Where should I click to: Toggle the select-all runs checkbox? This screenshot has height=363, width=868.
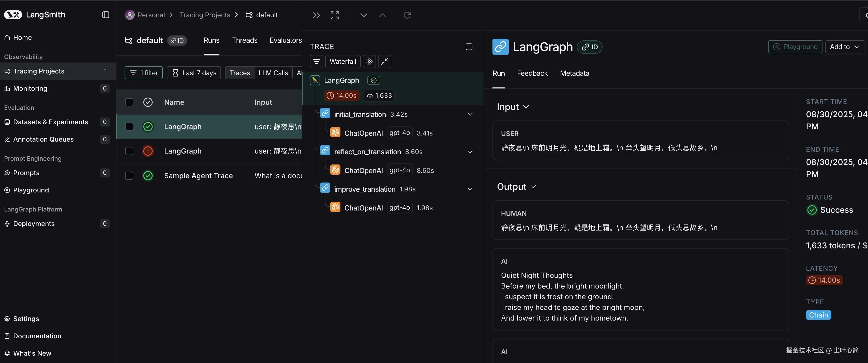pos(129,102)
